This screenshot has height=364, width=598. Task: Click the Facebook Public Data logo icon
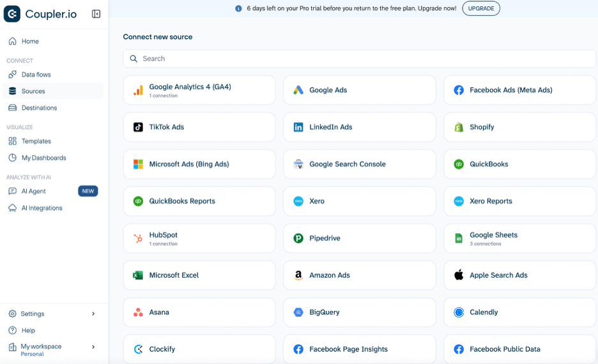pos(459,349)
